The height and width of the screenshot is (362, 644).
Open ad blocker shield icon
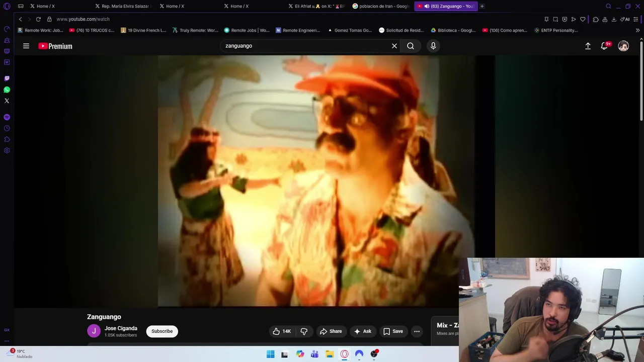point(565,19)
